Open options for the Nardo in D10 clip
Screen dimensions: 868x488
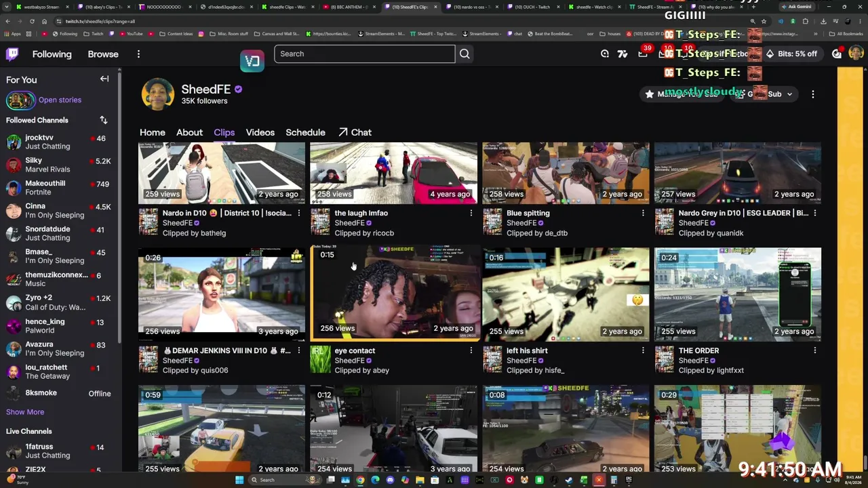tap(299, 213)
